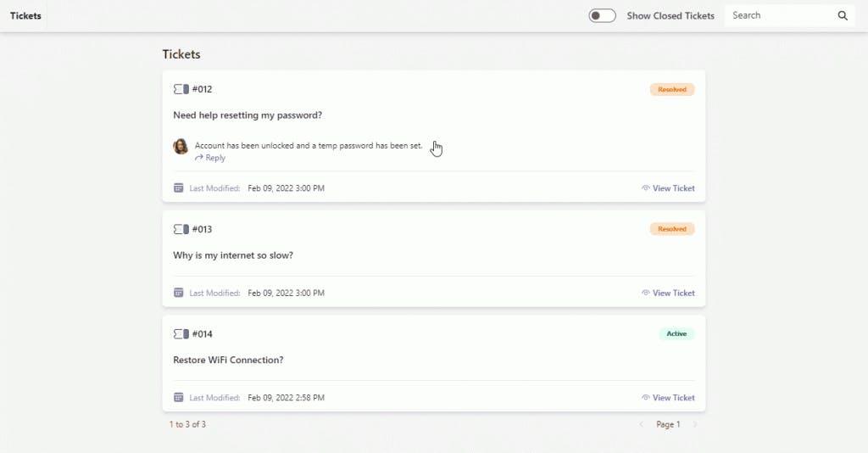Go to next page of tickets
The height and width of the screenshot is (453, 868).
[695, 424]
